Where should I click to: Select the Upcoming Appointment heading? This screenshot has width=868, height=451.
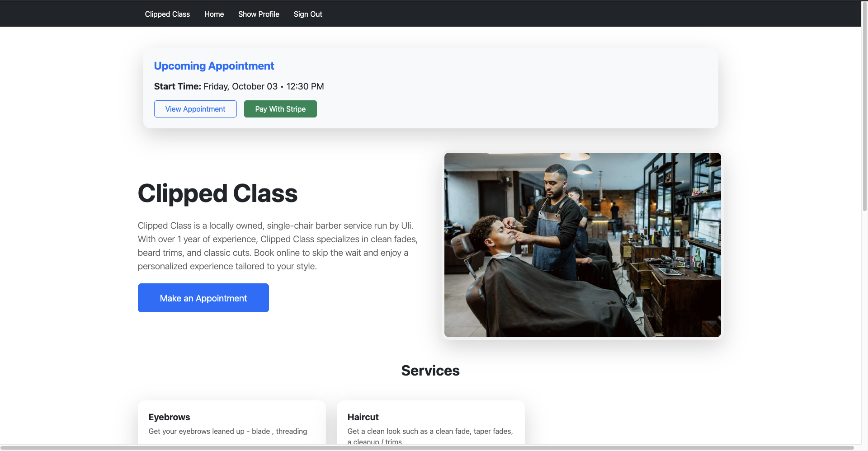click(214, 66)
